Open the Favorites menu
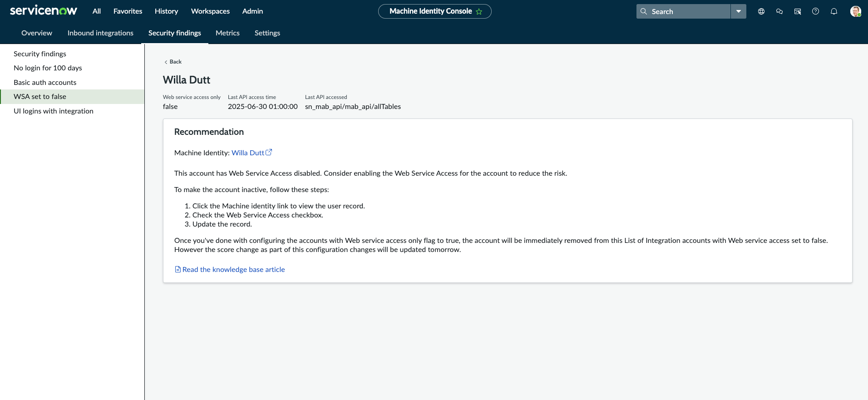868x400 pixels. click(128, 11)
